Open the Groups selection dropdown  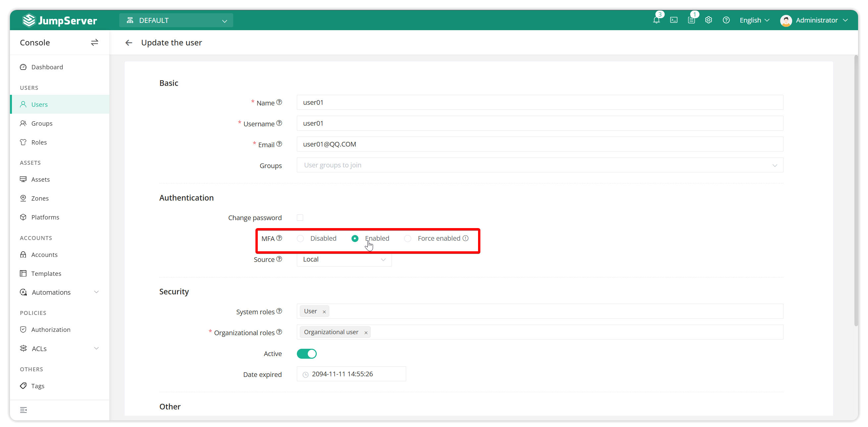pyautogui.click(x=540, y=165)
